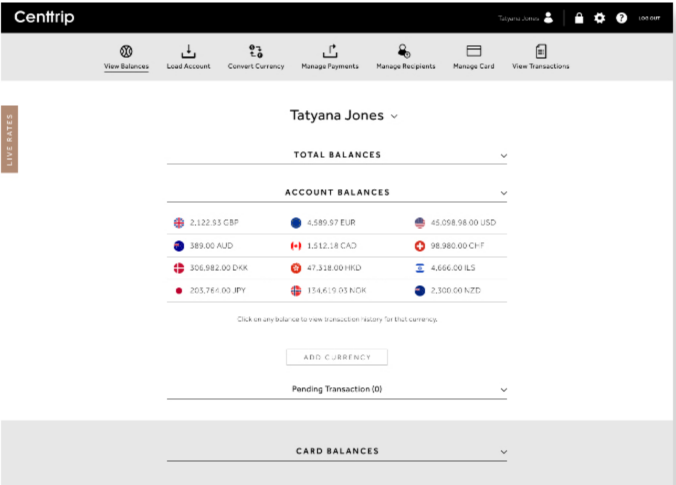Open the Live Rates side tab

coord(9,139)
